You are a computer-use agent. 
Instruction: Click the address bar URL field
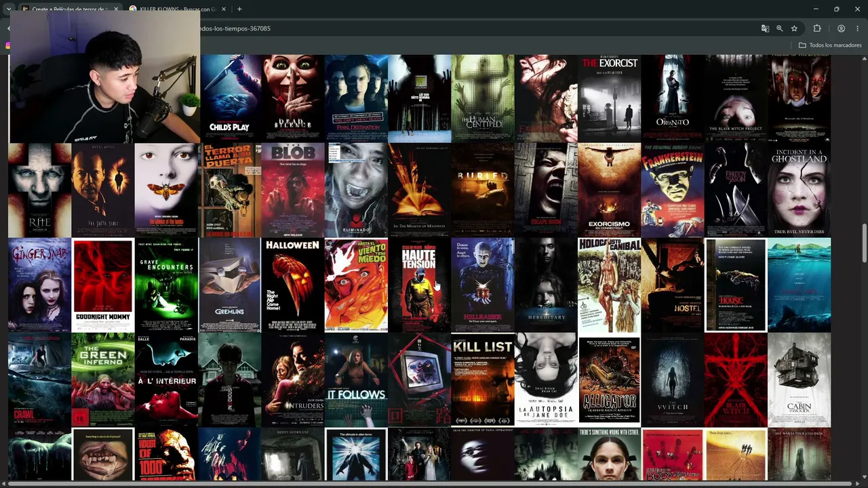475,28
